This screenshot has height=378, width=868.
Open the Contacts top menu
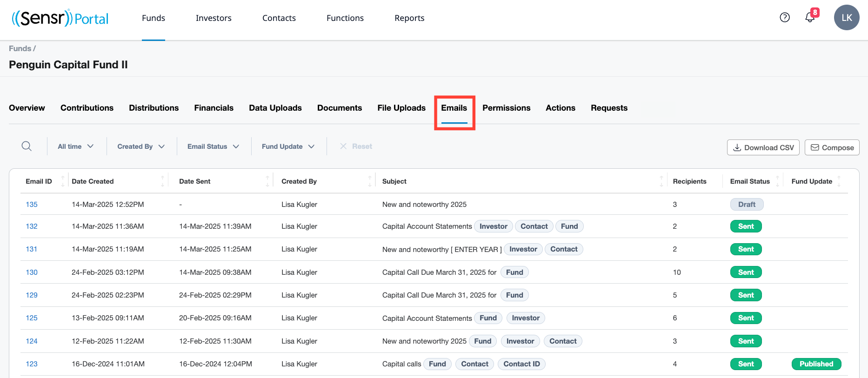(279, 18)
